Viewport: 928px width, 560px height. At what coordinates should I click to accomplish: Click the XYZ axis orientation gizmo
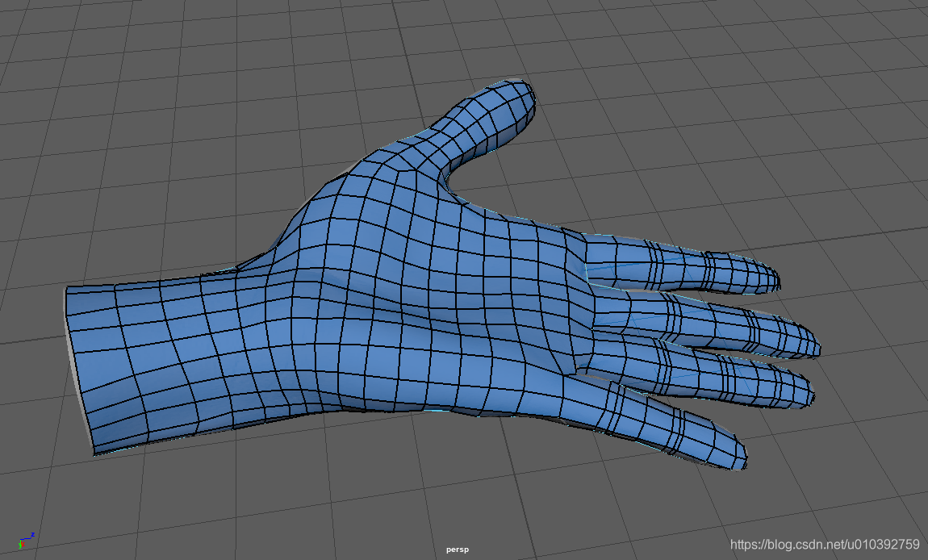coord(26,541)
